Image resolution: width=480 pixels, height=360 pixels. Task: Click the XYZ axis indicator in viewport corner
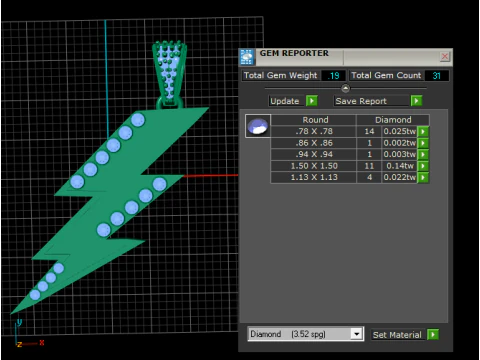pos(28,333)
